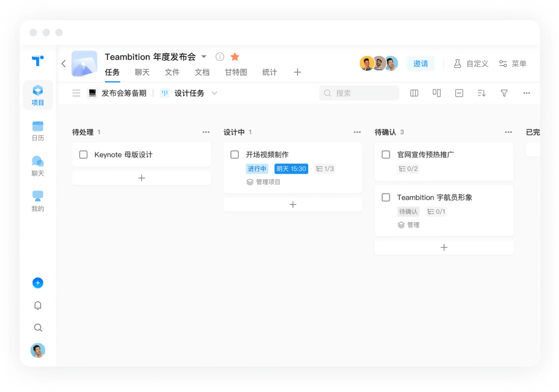Check the Keynote 母版设计 task checkbox

83,155
